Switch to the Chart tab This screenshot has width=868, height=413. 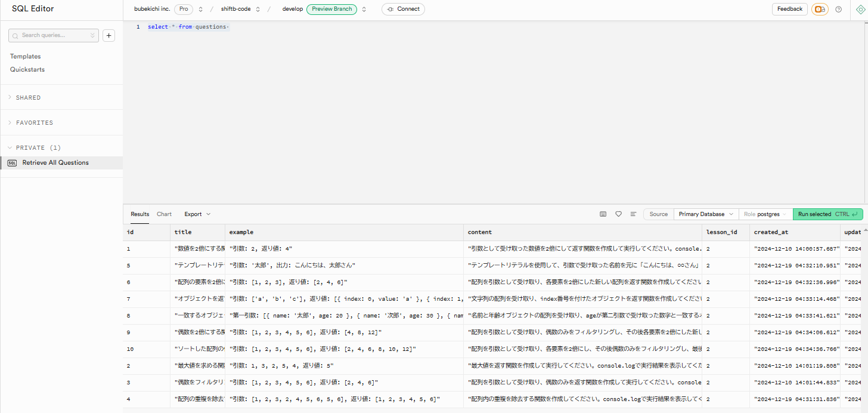[164, 214]
